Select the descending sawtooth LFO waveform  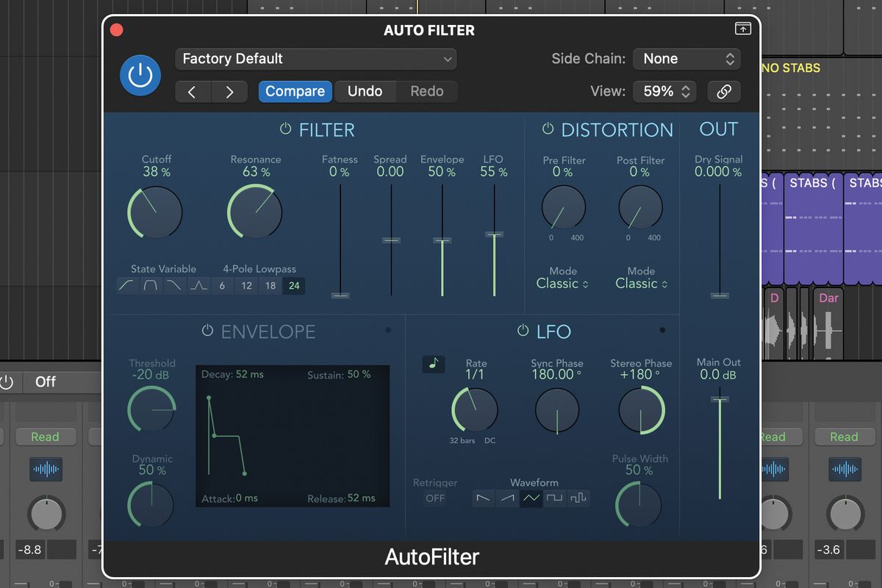(484, 498)
